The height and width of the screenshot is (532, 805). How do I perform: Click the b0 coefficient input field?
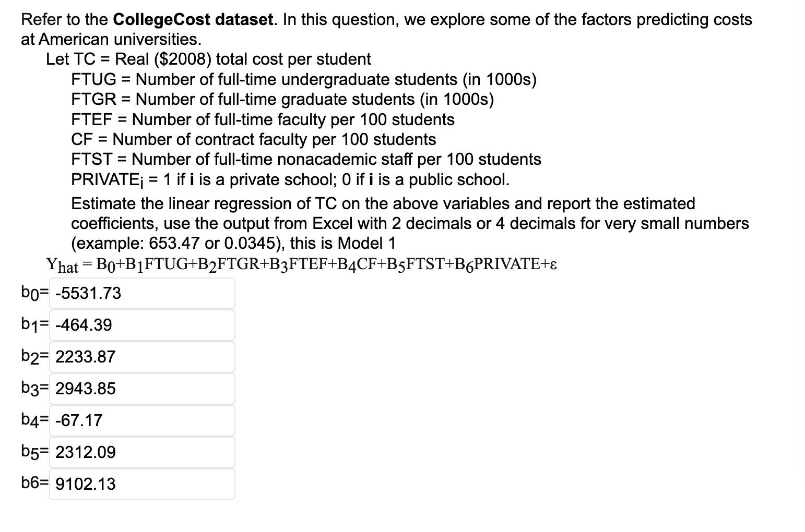[142, 293]
